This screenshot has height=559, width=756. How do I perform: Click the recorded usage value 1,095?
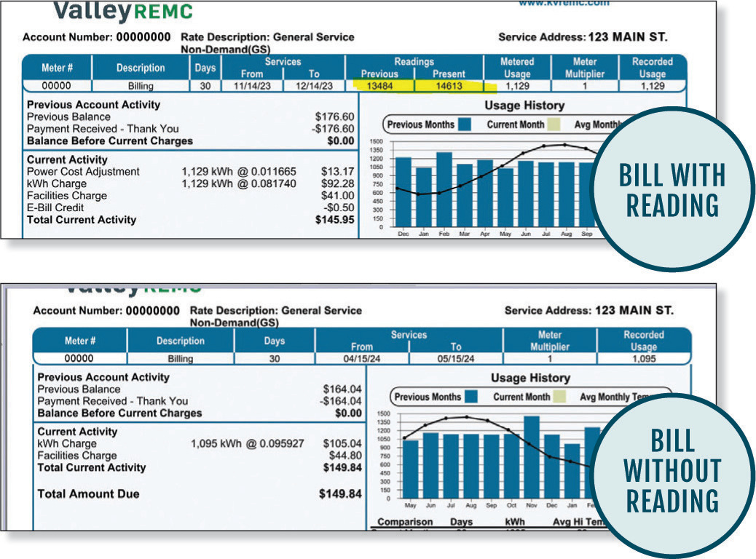pyautogui.click(x=643, y=359)
